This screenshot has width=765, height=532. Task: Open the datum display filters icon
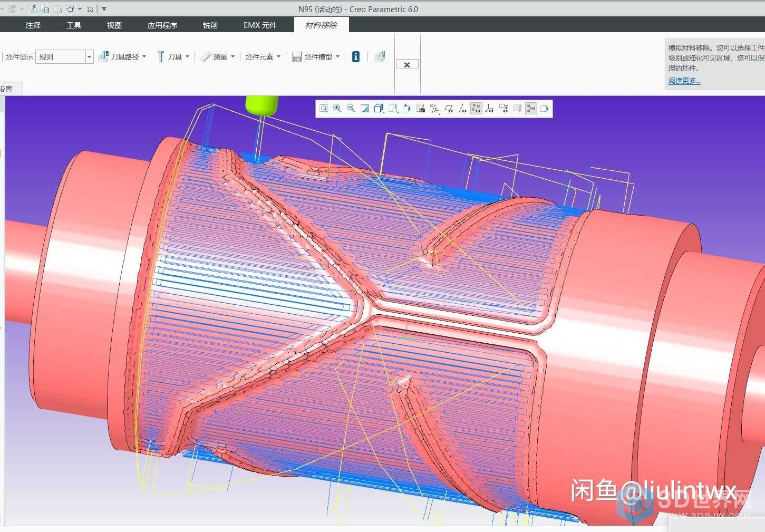pyautogui.click(x=434, y=109)
